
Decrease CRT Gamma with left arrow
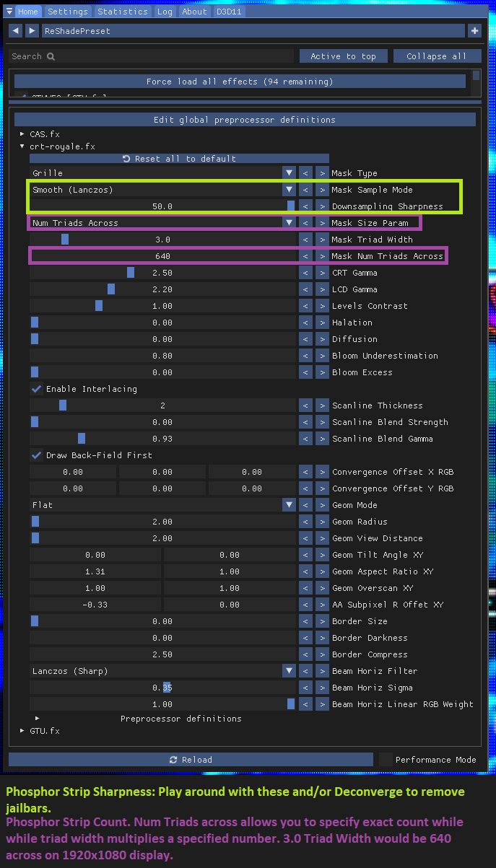(x=305, y=273)
